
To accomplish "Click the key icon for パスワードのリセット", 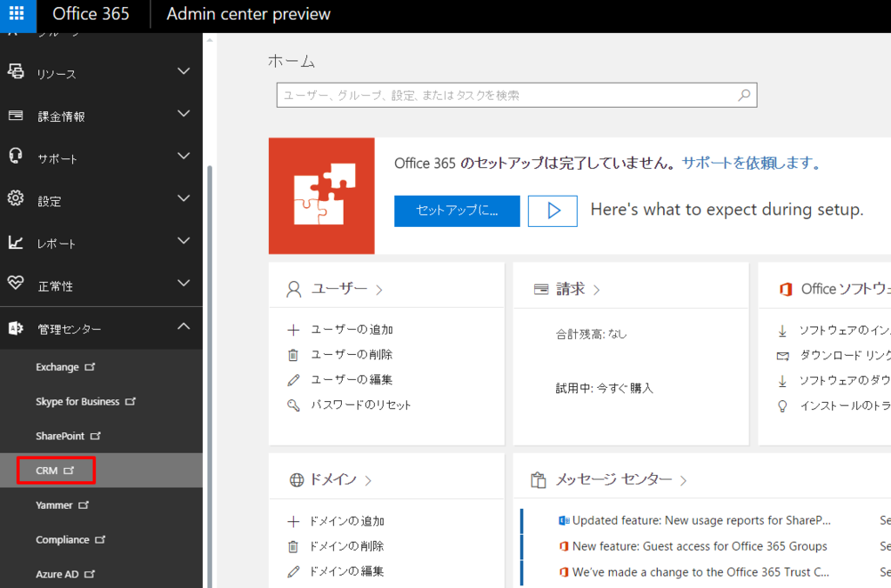I will [293, 405].
